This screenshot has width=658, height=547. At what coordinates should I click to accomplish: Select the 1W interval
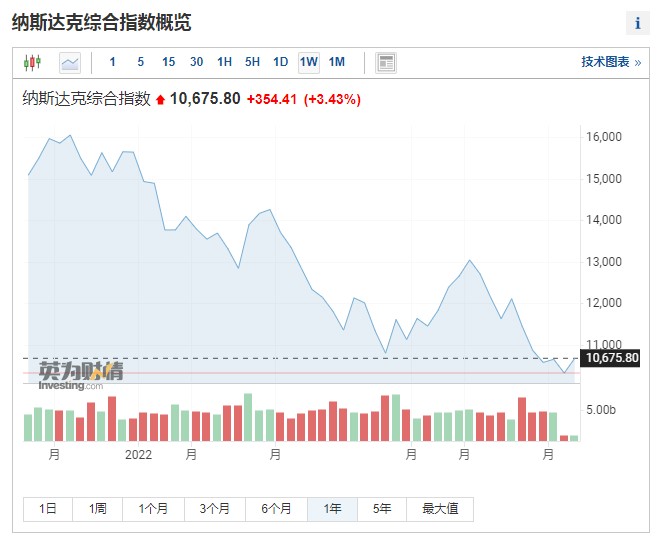(308, 62)
